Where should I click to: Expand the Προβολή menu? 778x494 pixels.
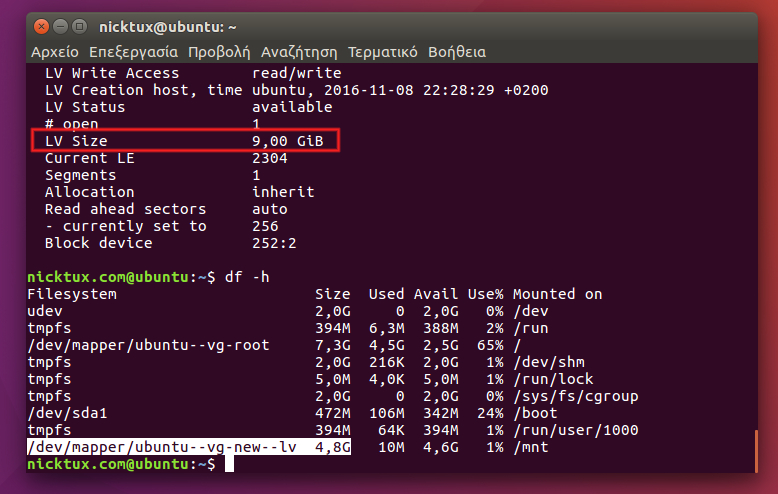pyautogui.click(x=219, y=52)
